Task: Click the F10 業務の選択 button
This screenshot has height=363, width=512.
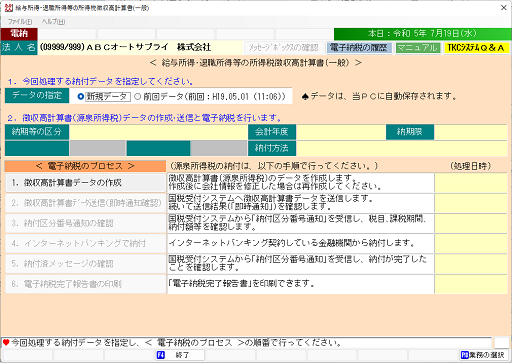Action: pyautogui.click(x=484, y=355)
